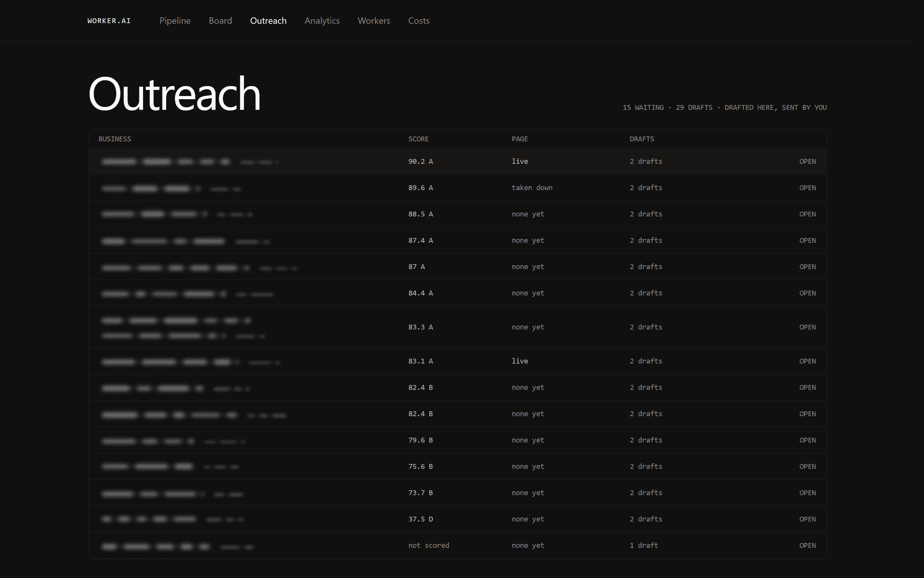
Task: Click the '1 draft' cell
Action: click(644, 546)
